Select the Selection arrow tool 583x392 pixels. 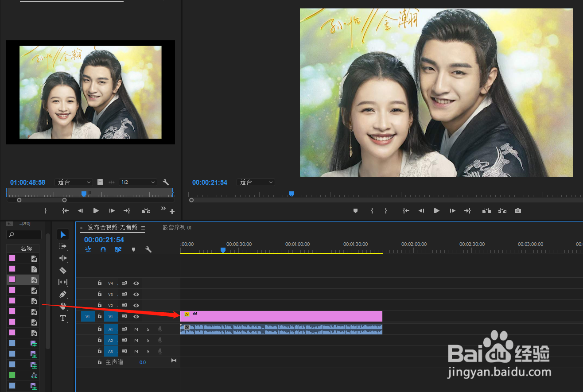tap(63, 234)
